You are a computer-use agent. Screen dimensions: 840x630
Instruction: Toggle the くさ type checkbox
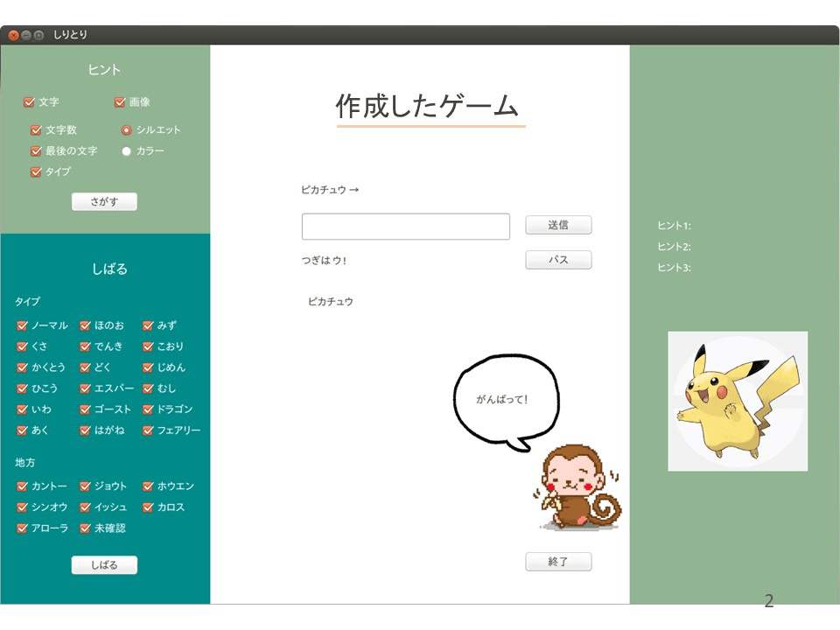pos(22,346)
